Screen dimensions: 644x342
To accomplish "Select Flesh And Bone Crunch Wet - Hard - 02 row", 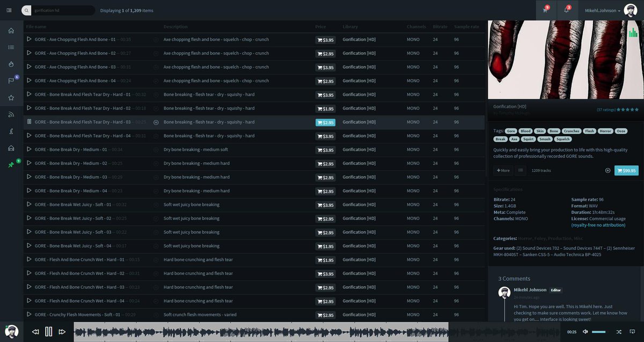I will (x=255, y=274).
